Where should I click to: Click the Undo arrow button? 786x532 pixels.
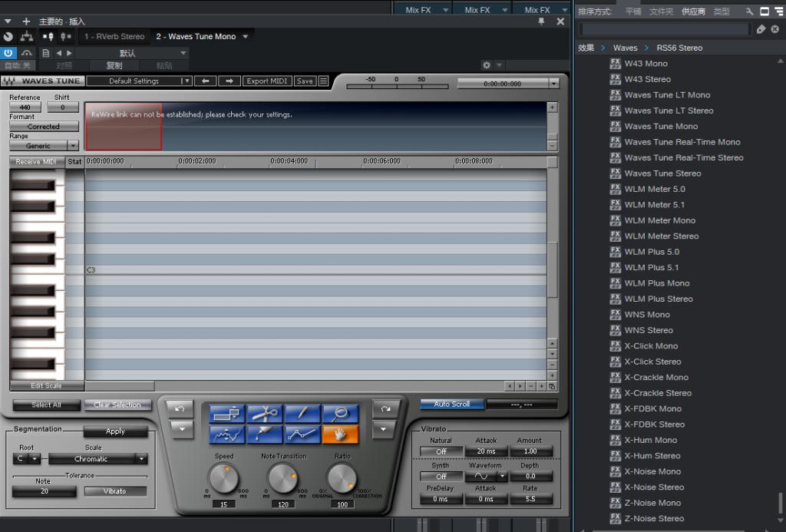tap(180, 408)
